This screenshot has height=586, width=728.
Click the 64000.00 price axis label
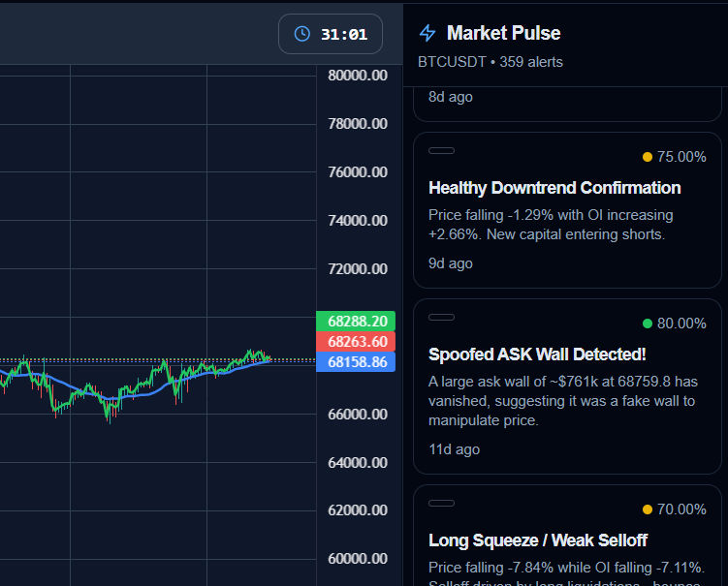[x=358, y=463]
